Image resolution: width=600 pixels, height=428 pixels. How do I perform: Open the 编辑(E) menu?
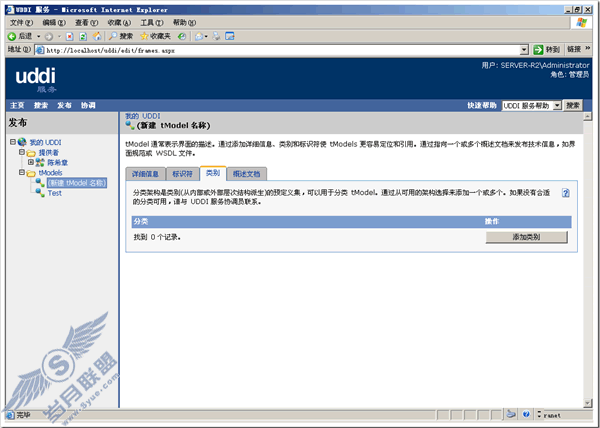(x=54, y=23)
